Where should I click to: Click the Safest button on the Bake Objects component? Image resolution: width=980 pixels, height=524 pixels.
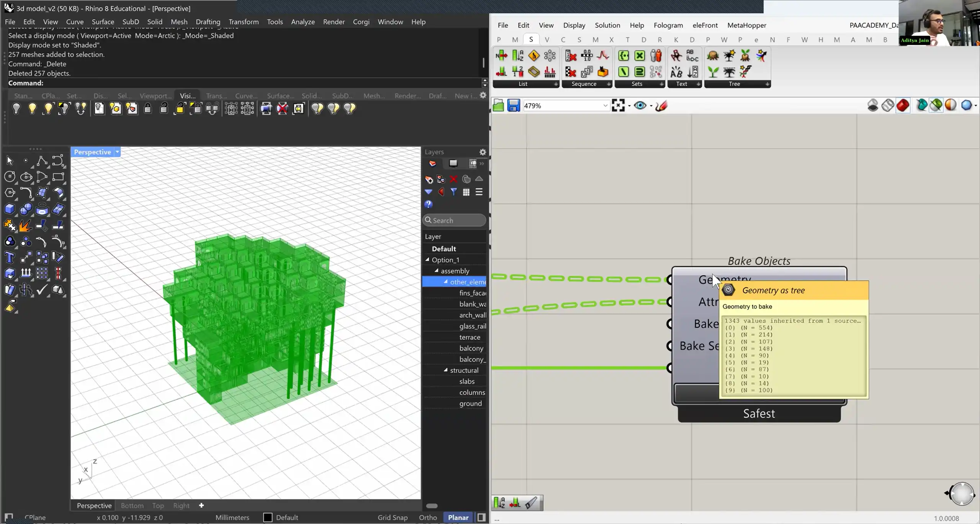(x=759, y=413)
